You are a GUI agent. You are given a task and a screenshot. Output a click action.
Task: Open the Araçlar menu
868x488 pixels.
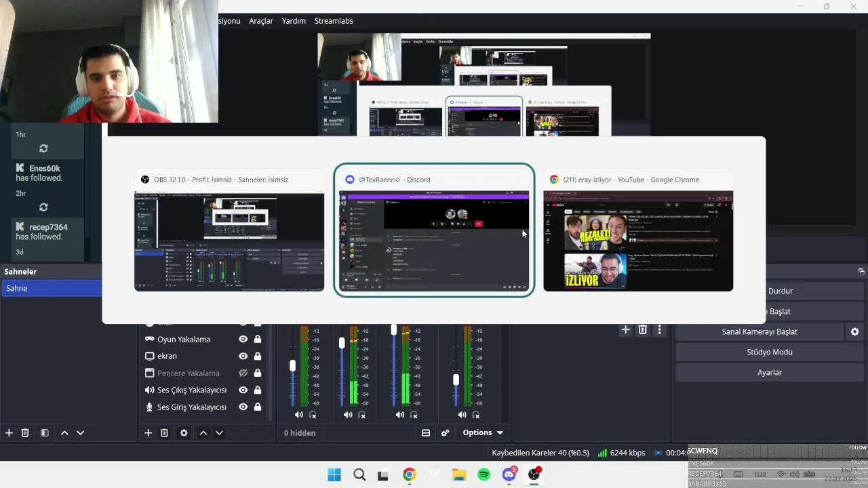point(261,21)
